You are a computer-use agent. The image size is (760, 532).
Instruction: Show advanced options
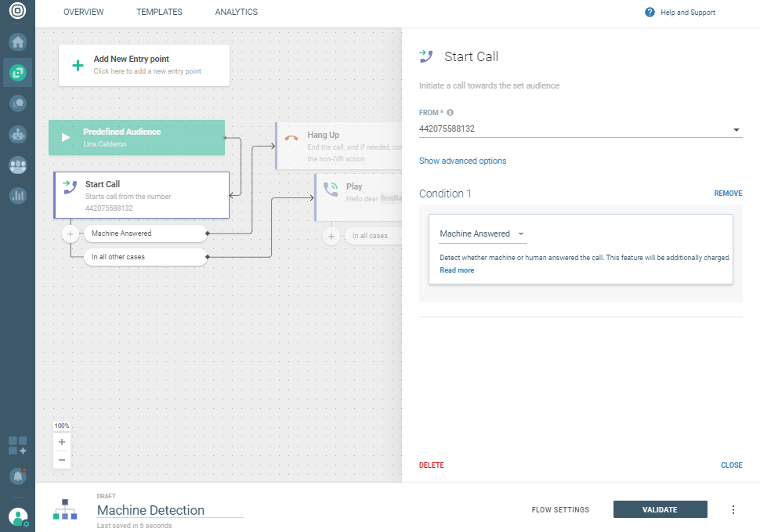tap(462, 161)
